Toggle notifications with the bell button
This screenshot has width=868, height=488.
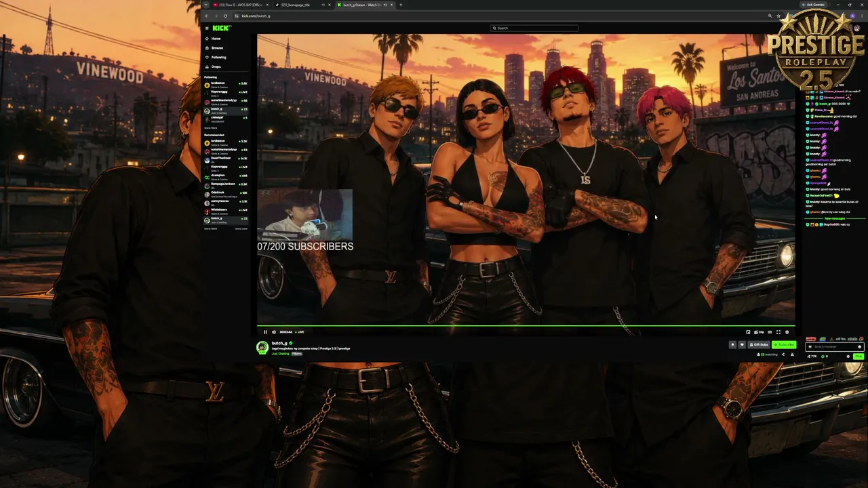[x=732, y=344]
